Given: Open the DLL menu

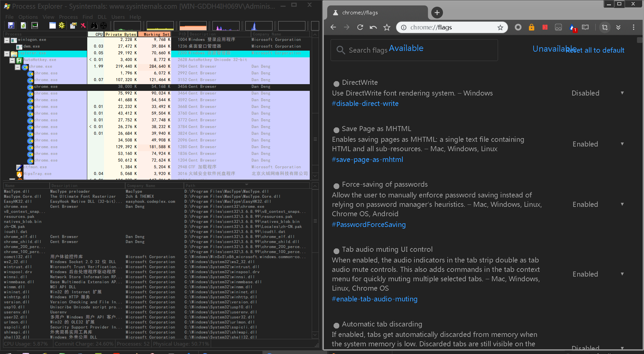Looking at the screenshot, I should point(102,17).
